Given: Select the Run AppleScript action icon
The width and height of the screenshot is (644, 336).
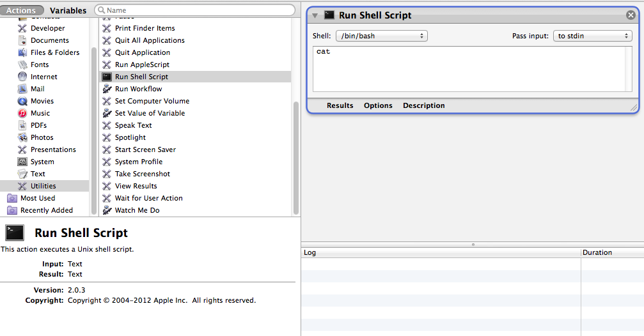Looking at the screenshot, I should click(107, 65).
